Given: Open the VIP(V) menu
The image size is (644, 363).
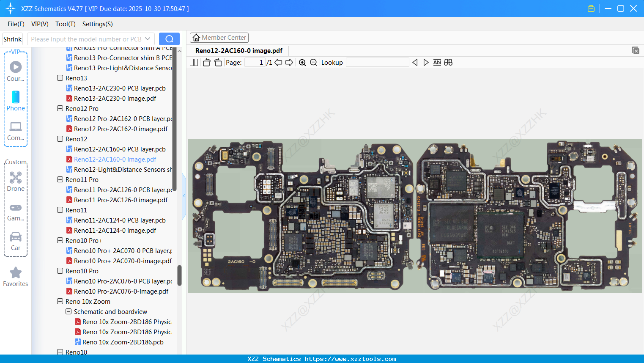Looking at the screenshot, I should (x=40, y=24).
